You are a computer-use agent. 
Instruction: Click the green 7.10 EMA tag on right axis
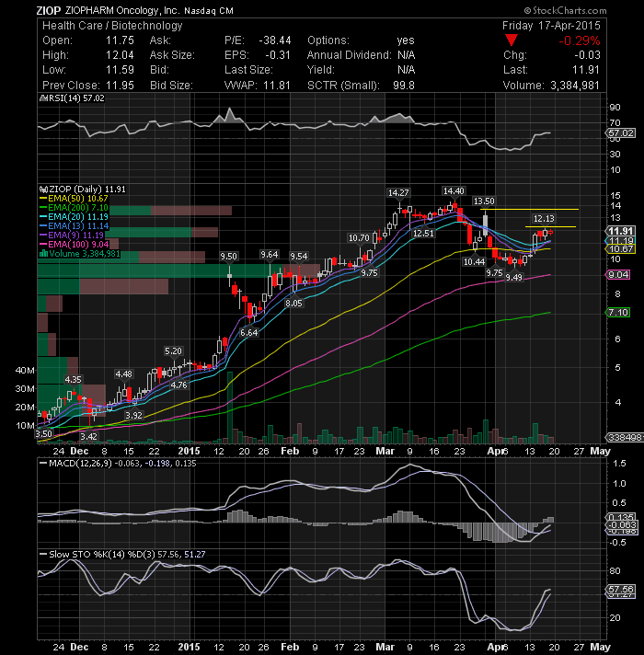tap(618, 312)
